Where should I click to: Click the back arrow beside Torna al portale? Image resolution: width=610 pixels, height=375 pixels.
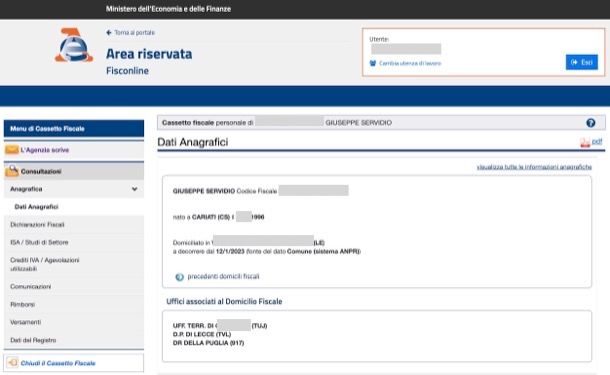pos(109,33)
